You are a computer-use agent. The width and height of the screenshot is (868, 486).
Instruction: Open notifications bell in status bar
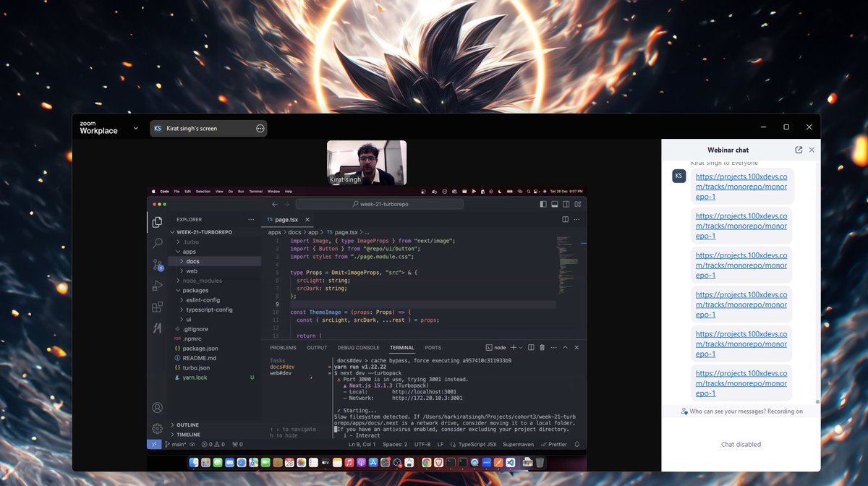click(x=579, y=444)
